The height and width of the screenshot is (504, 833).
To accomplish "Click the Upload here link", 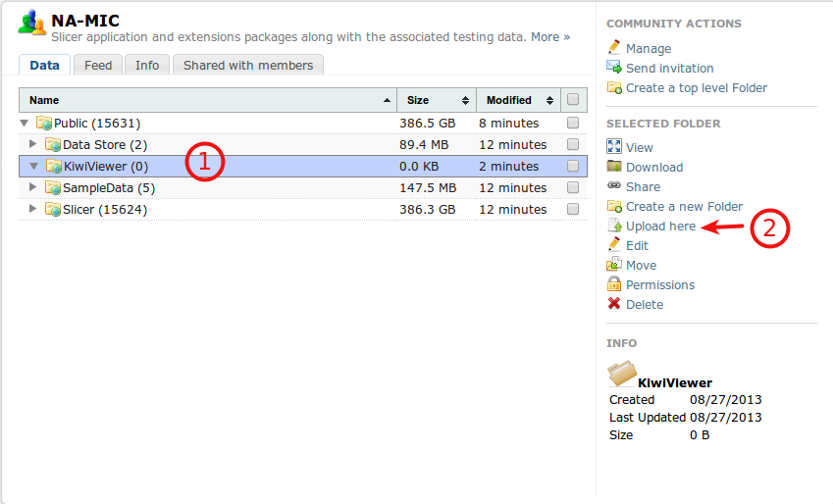I will point(660,226).
